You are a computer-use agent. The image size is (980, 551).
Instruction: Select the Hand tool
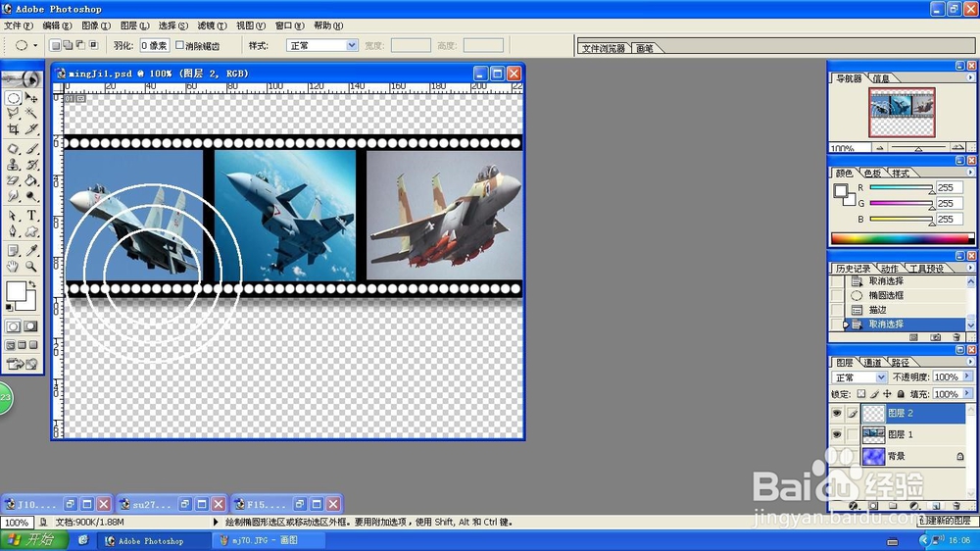coord(13,267)
